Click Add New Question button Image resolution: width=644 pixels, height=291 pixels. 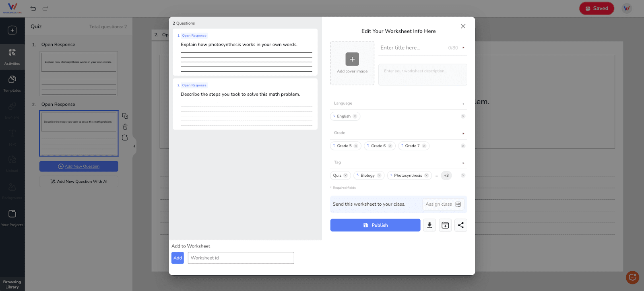[79, 166]
